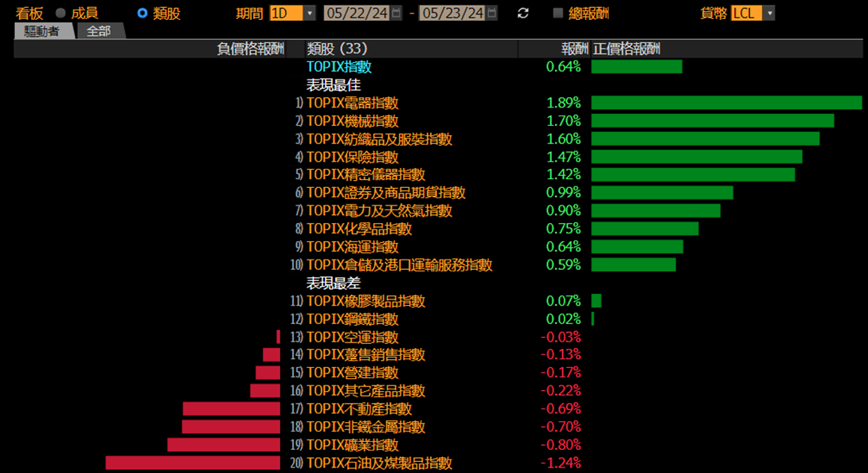Open the 期間 1D dropdown arrow
This screenshot has height=473, width=868.
click(x=310, y=13)
